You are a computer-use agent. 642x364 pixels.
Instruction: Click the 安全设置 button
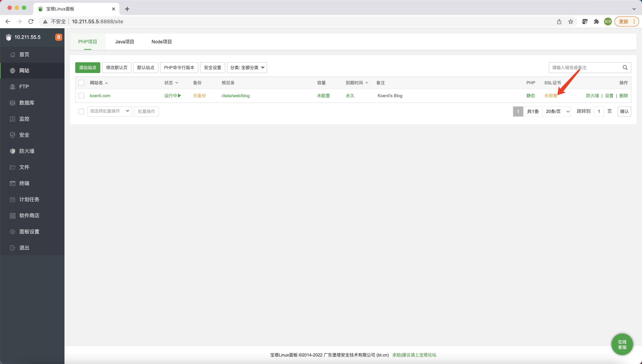[x=213, y=67]
